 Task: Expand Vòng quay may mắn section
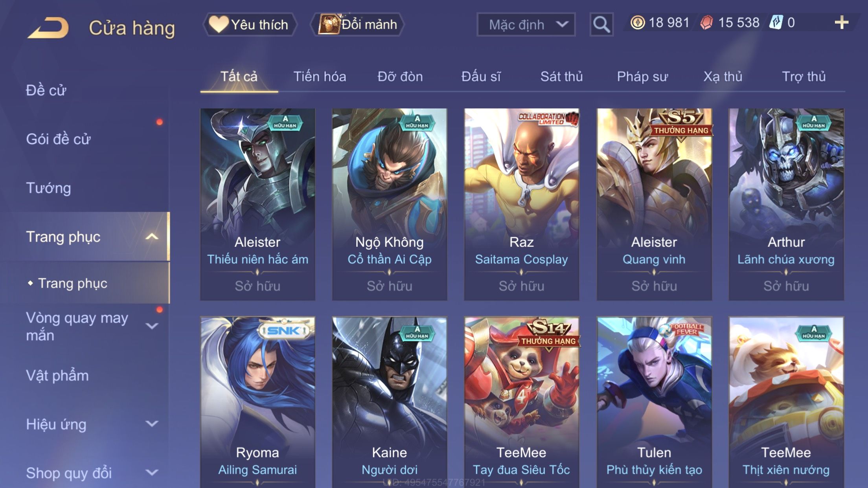[x=152, y=326]
